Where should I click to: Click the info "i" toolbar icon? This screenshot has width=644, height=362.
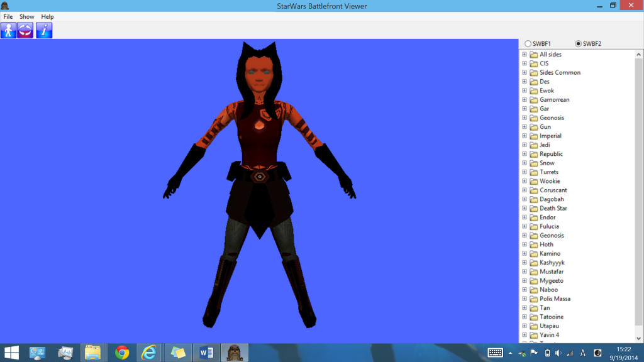(44, 30)
